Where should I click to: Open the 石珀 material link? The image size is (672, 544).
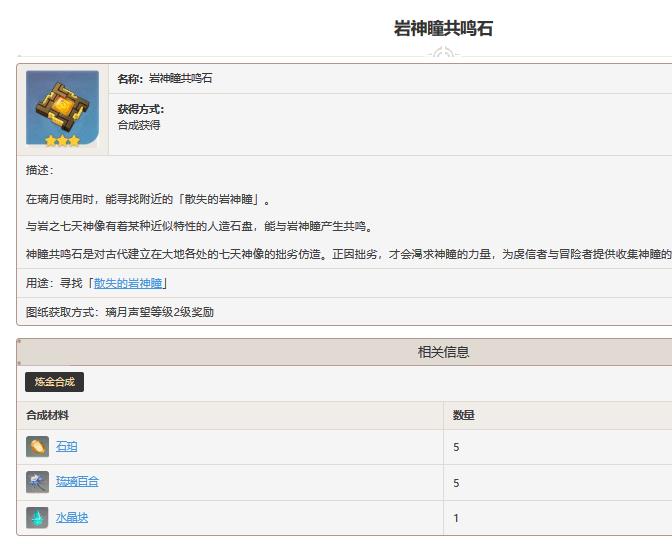(66, 447)
